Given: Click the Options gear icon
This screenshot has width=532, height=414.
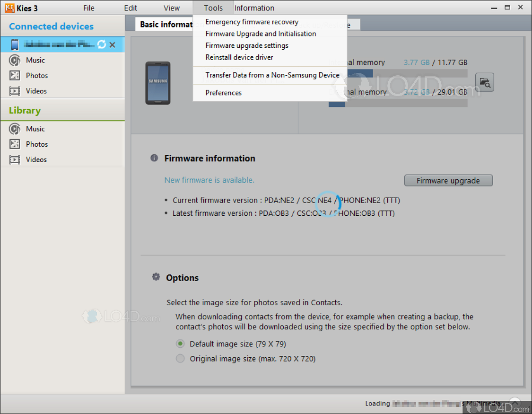Looking at the screenshot, I should (x=156, y=277).
